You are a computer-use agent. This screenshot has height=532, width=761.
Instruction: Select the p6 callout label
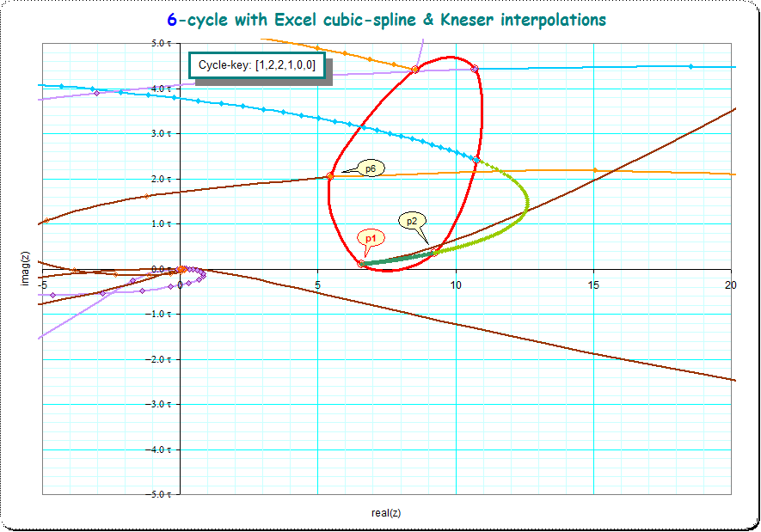tap(370, 168)
